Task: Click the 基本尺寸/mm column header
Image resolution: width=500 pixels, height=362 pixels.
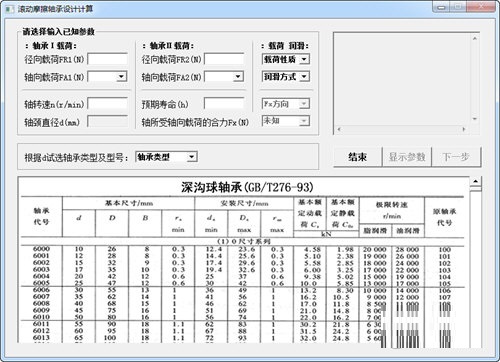Action: click(x=129, y=203)
